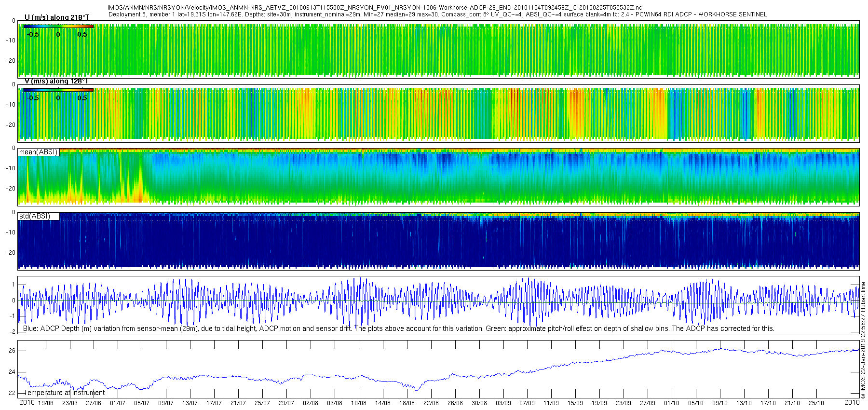Click the 19/06 date tick label

46,403
